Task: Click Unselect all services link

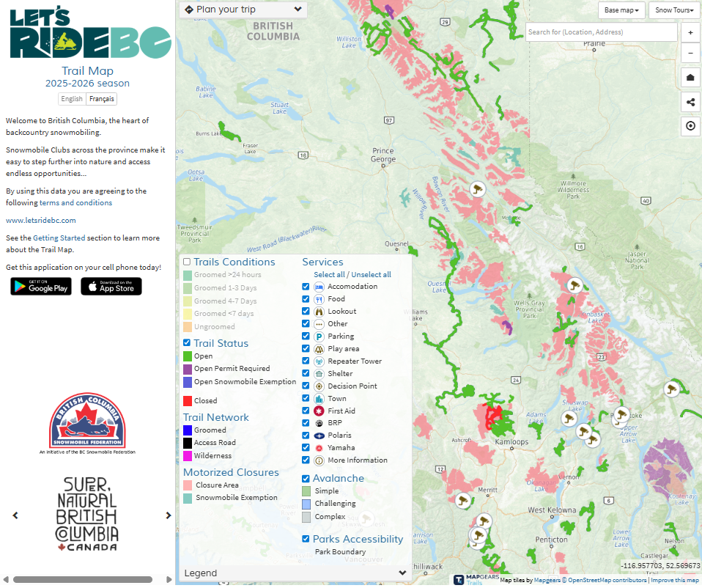Action: 371,276
